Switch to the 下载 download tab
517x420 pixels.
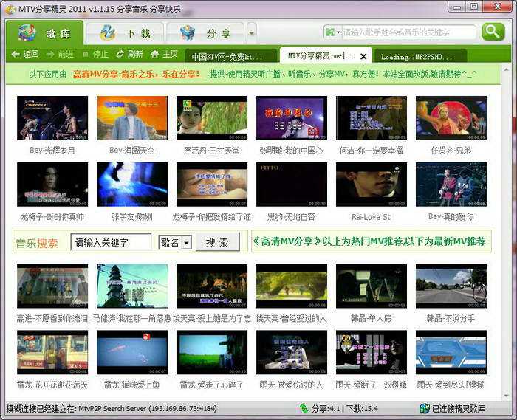click(x=125, y=33)
